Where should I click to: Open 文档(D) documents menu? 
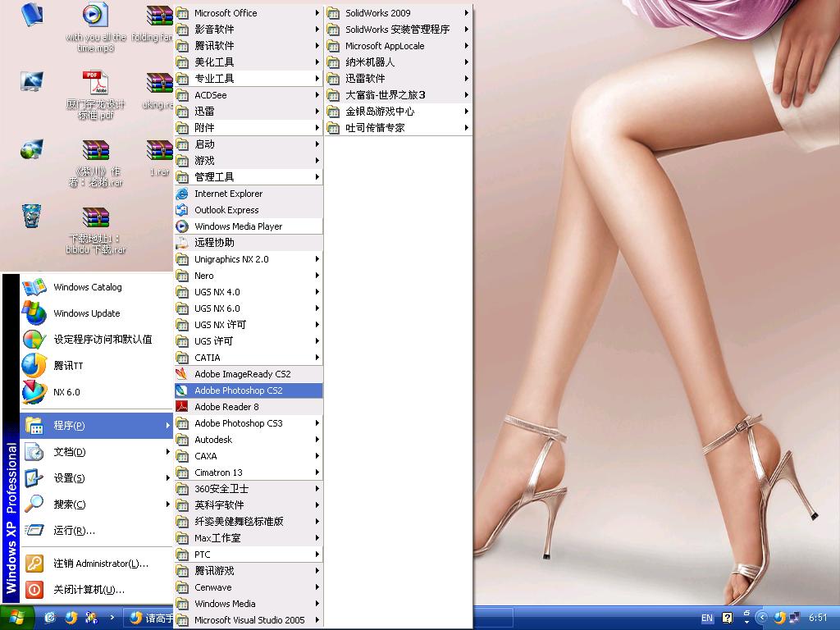pos(97,452)
